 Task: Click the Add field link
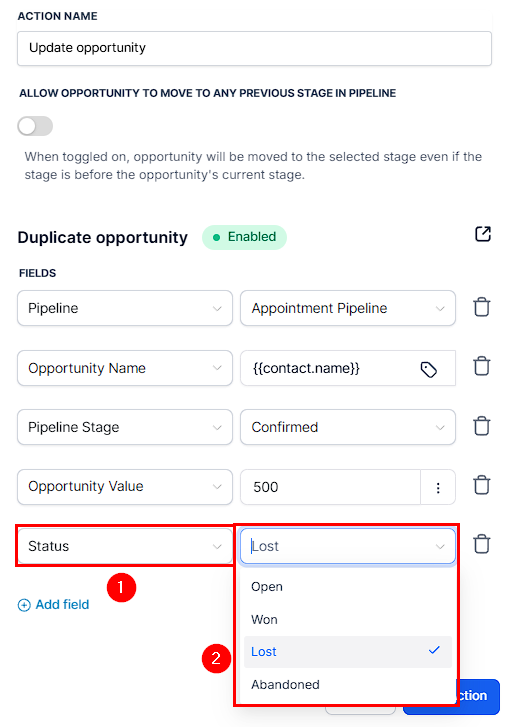coord(53,605)
